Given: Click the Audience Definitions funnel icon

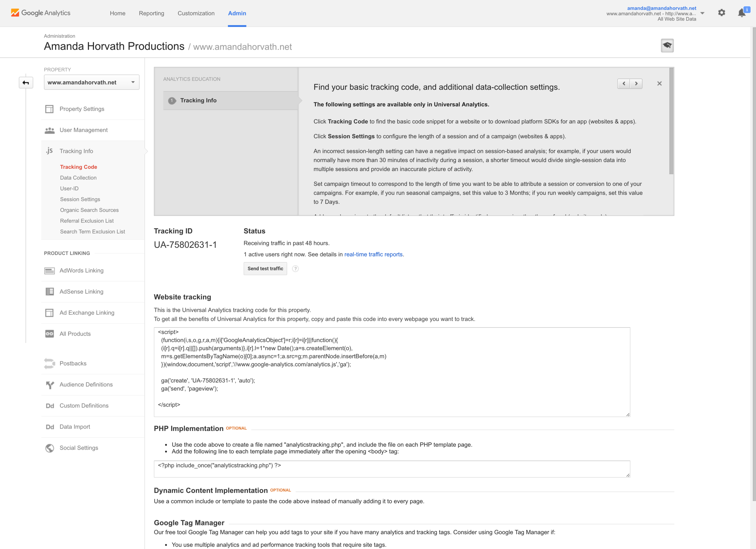Looking at the screenshot, I should tap(50, 385).
